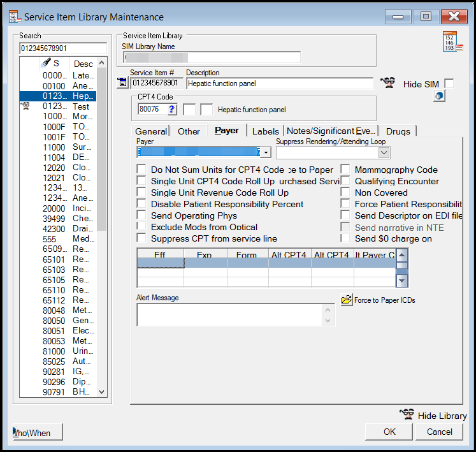Select list row 81000 Urin
The height and width of the screenshot is (452, 476).
[58, 351]
